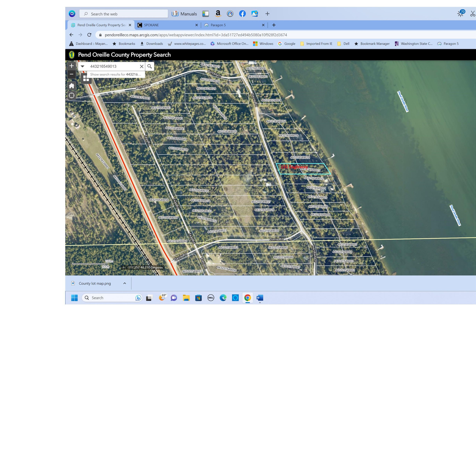The width and height of the screenshot is (476, 450).
Task: Click the map Home extent button
Action: coord(71,86)
